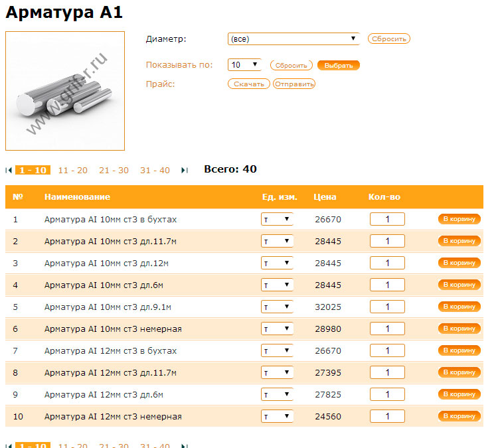Click the Ед. изм. column header
Screen dimensions: 502x448
click(280, 197)
